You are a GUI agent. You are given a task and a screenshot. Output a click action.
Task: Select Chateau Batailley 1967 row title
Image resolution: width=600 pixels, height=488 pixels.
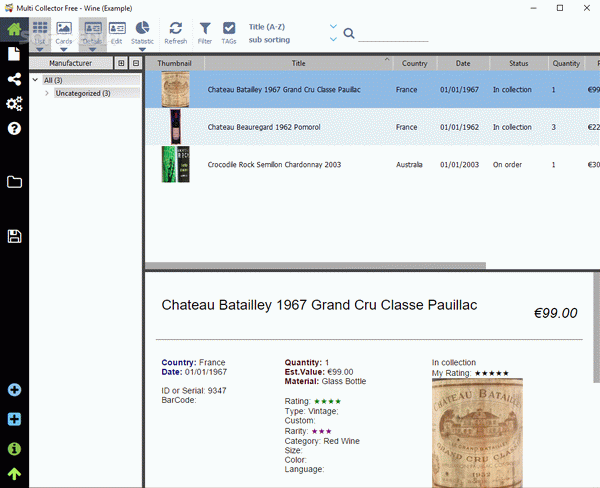click(x=284, y=90)
